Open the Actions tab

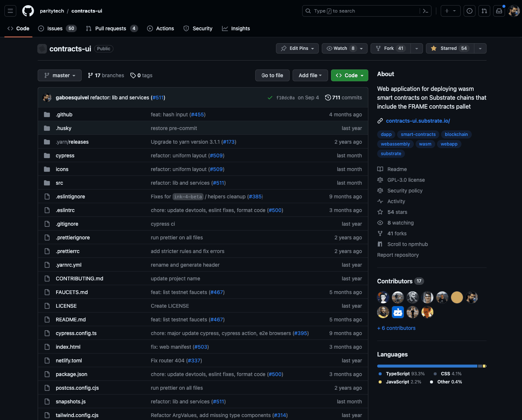point(161,28)
